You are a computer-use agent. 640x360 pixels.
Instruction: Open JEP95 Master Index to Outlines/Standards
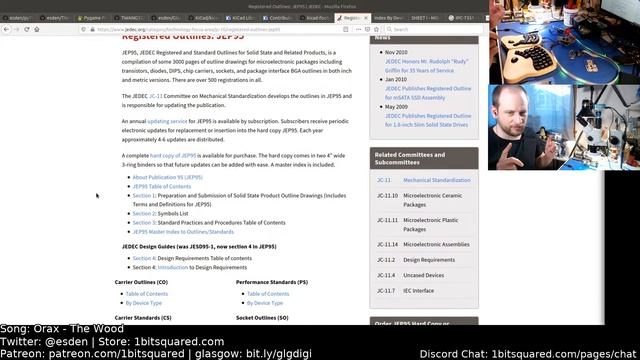(x=183, y=232)
